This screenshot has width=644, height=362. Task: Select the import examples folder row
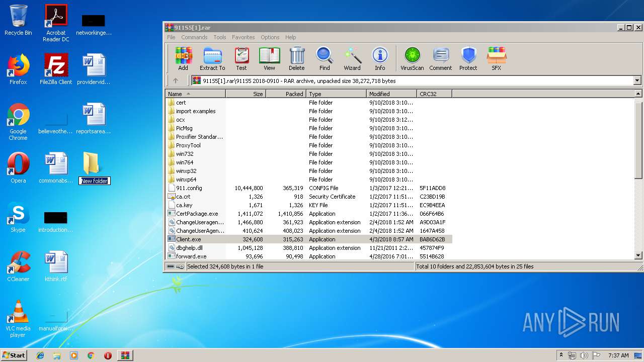click(x=308, y=111)
